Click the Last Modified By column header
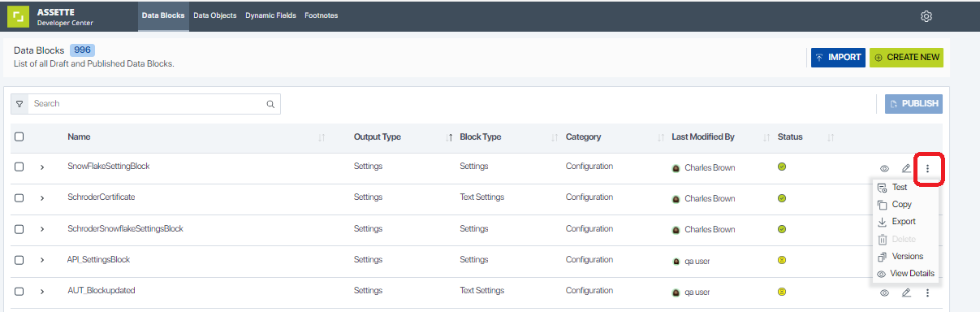The image size is (980, 312). (703, 137)
